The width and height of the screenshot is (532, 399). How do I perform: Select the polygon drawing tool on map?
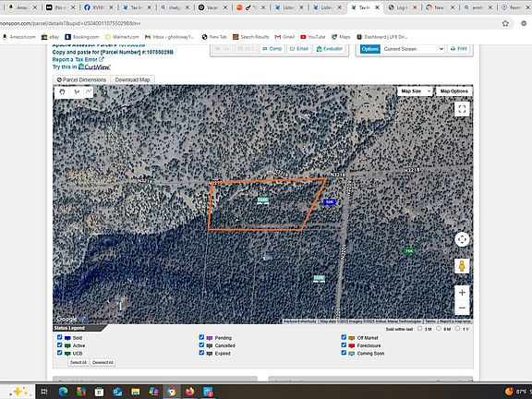click(x=77, y=91)
